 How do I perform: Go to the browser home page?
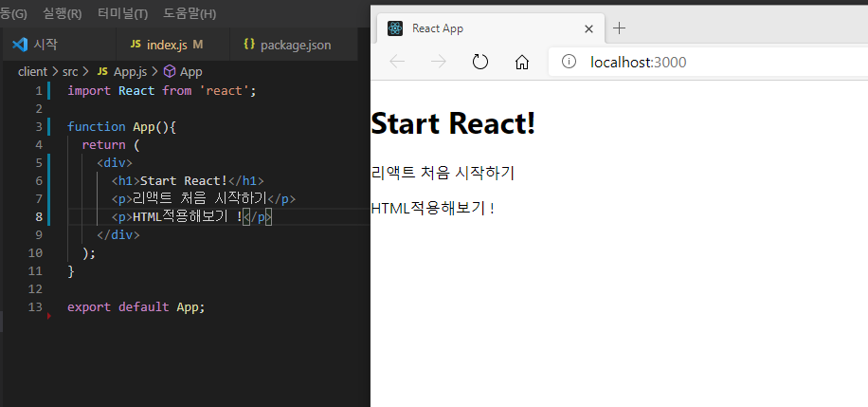[521, 62]
